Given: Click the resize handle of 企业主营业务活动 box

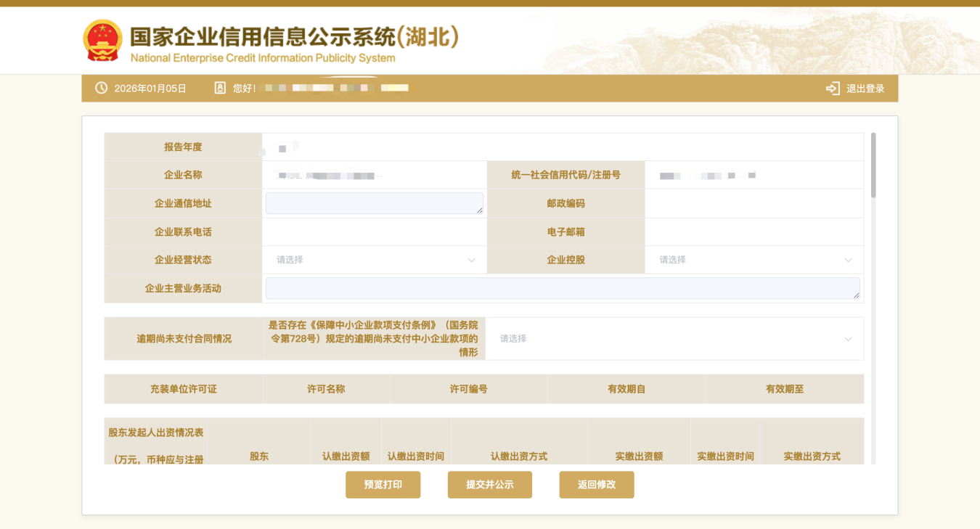Looking at the screenshot, I should point(857,295).
